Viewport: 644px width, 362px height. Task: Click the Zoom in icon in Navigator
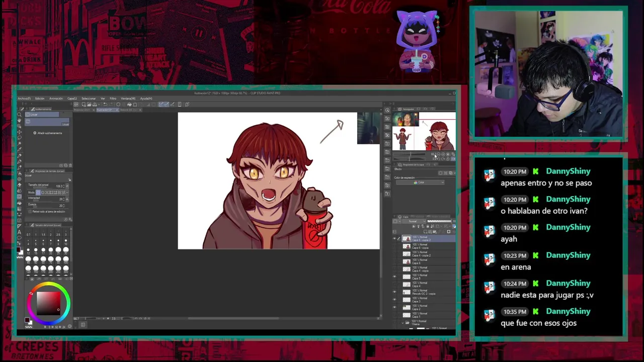point(443,154)
